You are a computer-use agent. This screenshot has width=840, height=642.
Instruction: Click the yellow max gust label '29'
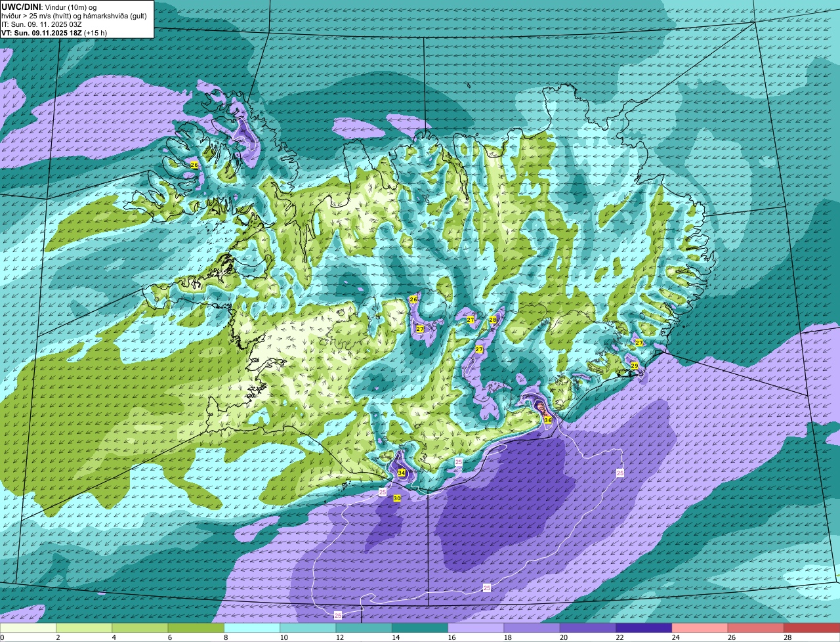(x=635, y=366)
